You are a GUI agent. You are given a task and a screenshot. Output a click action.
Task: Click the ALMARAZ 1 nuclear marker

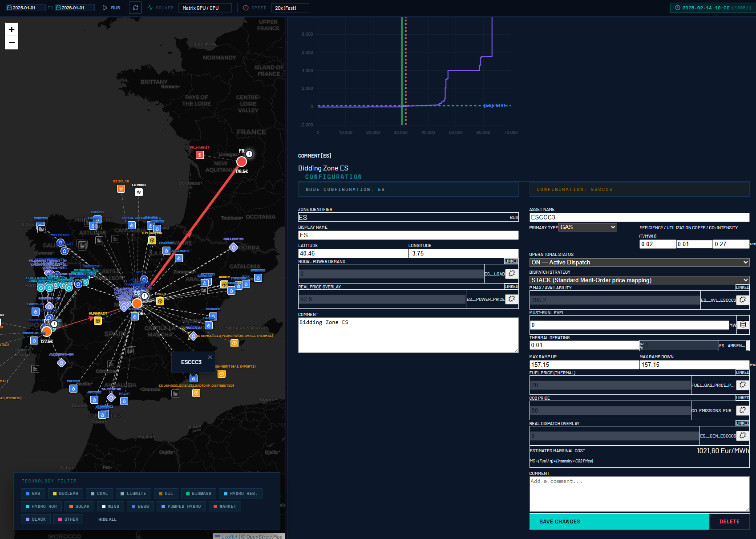click(x=98, y=321)
